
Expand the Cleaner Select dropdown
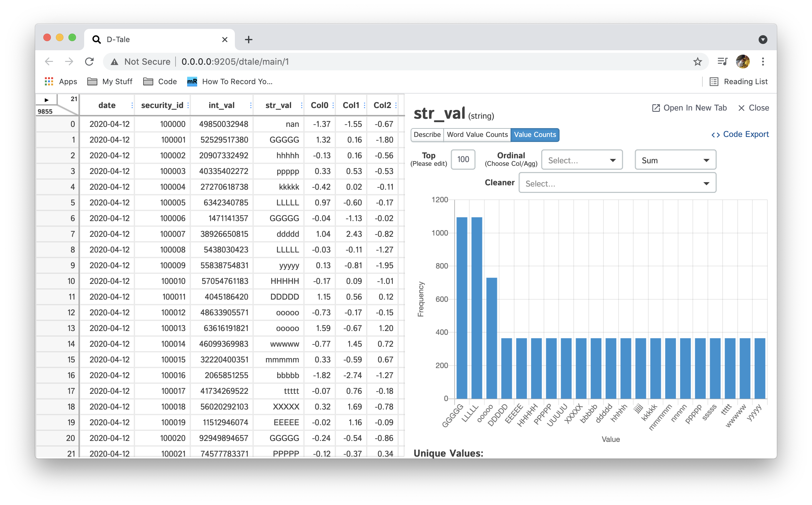[x=617, y=183]
